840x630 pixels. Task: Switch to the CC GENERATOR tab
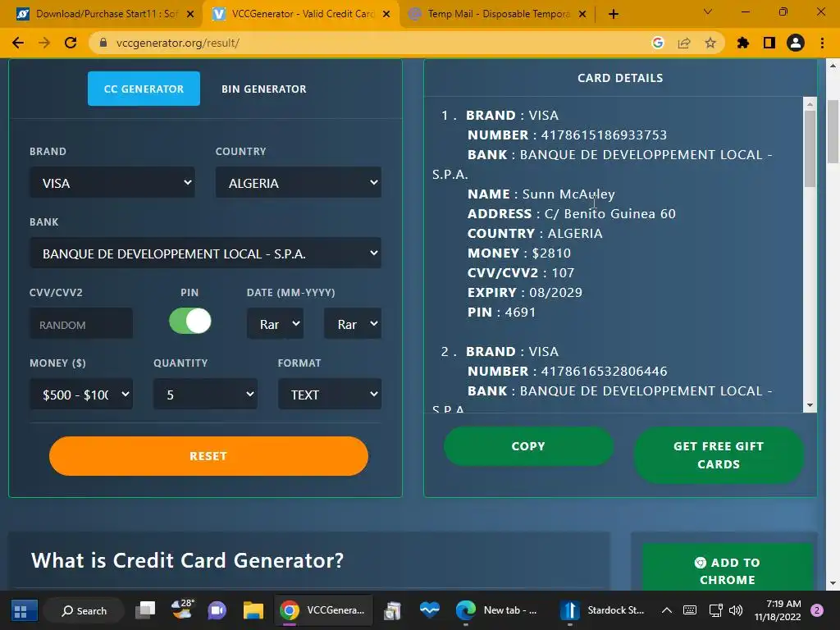(x=144, y=89)
